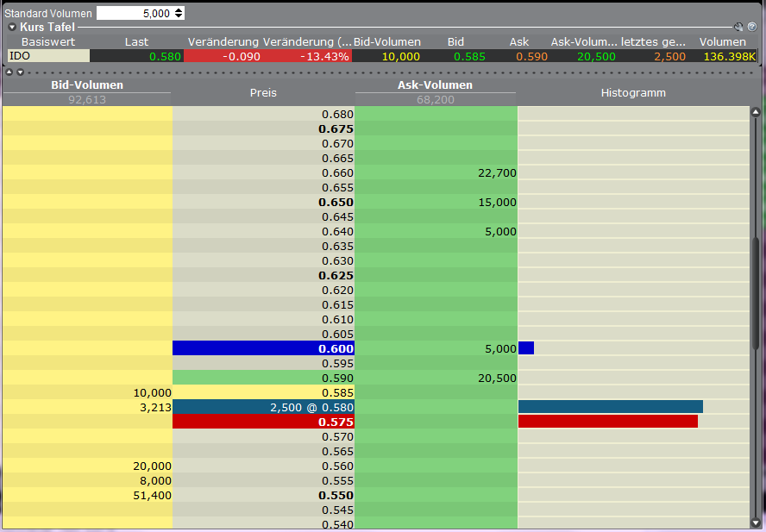The width and height of the screenshot is (766, 532).
Task: Click the Histogramm column header
Action: (x=633, y=93)
